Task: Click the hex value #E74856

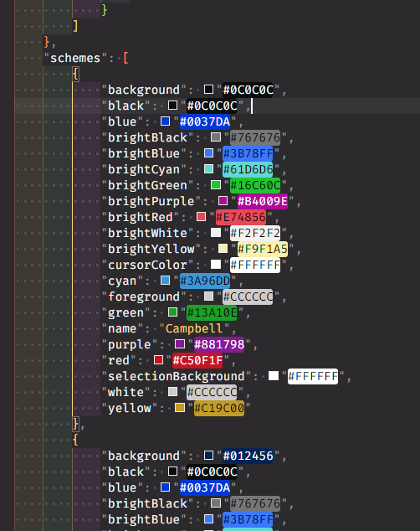Action: (x=241, y=217)
